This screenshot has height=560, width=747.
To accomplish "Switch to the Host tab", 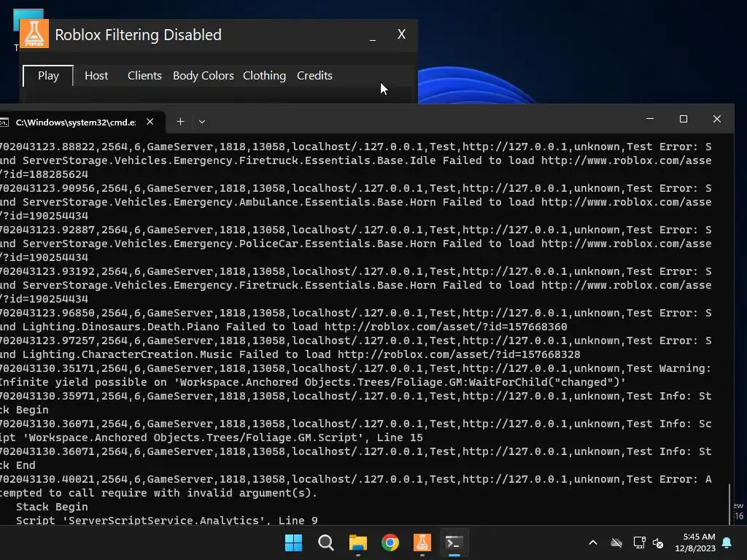I will pos(96,76).
